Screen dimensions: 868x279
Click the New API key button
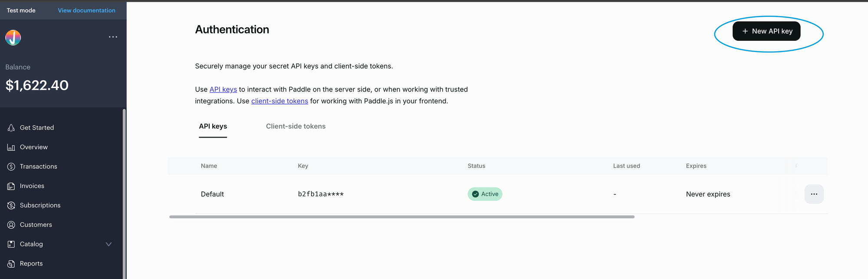pos(766,31)
